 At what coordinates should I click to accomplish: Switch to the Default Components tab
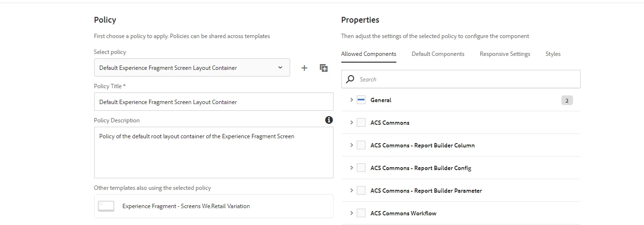pos(438,54)
